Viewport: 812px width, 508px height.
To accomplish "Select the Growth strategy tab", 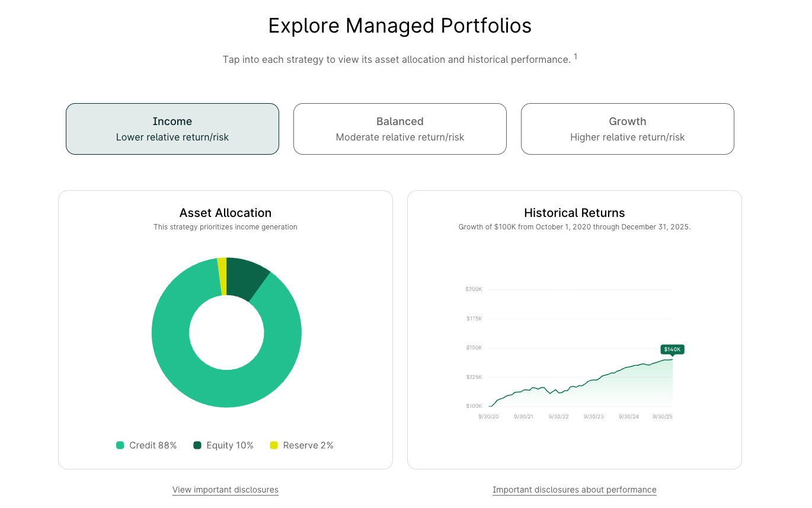I will point(627,129).
